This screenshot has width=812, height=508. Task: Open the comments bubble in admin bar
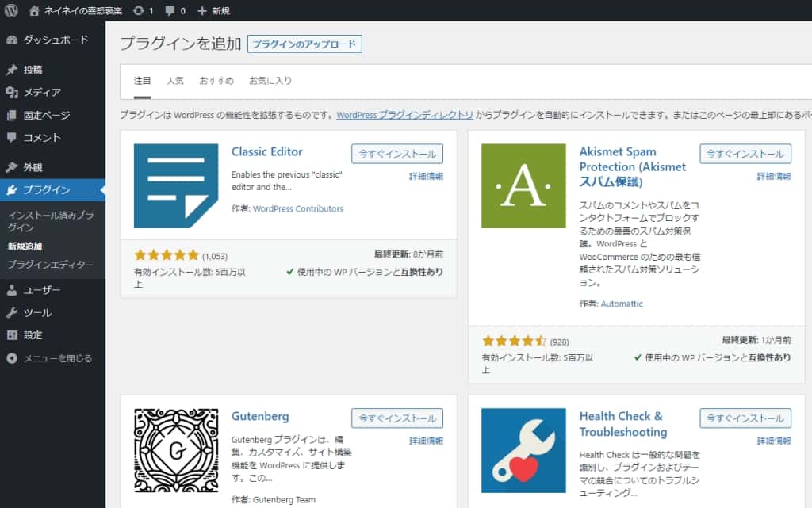pyautogui.click(x=170, y=11)
